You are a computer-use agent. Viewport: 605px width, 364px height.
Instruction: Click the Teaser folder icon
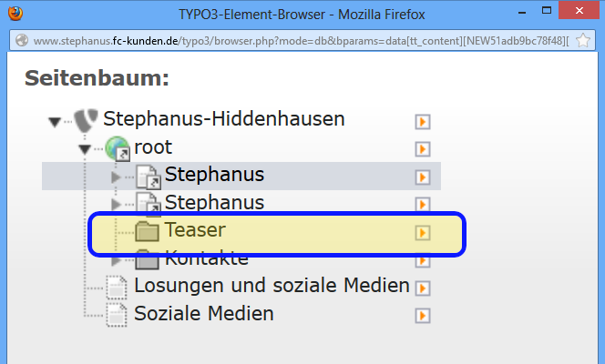147,231
